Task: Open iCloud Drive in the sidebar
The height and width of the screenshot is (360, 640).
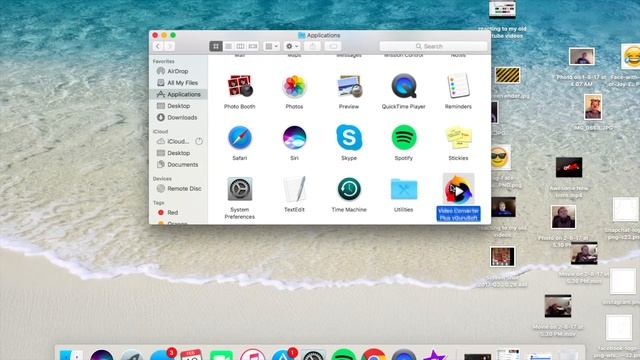Action: [x=179, y=141]
